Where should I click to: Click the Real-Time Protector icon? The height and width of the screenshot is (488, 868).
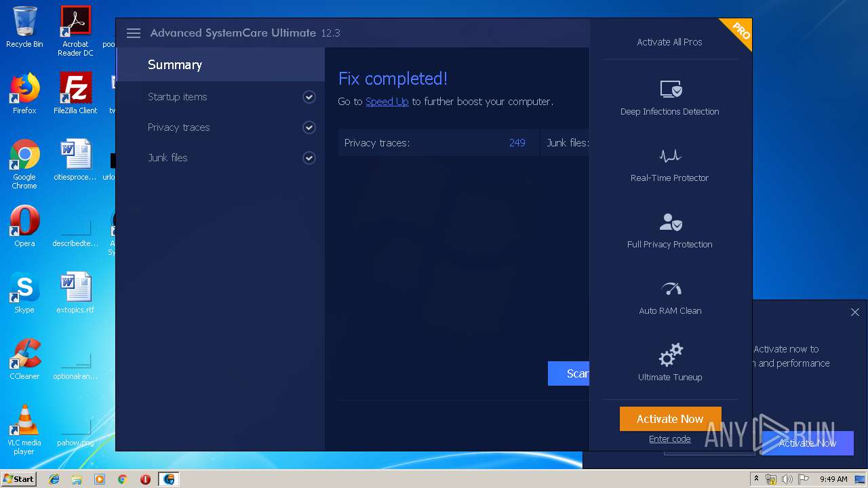(671, 156)
